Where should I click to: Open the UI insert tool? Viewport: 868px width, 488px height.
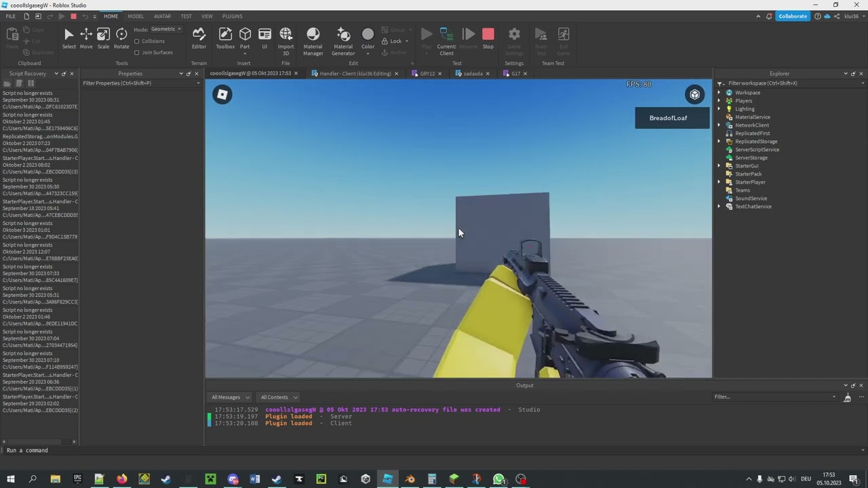point(264,39)
